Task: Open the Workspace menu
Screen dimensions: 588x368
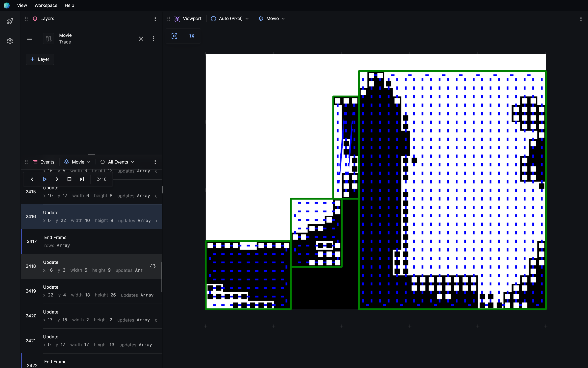Action: pos(46,5)
